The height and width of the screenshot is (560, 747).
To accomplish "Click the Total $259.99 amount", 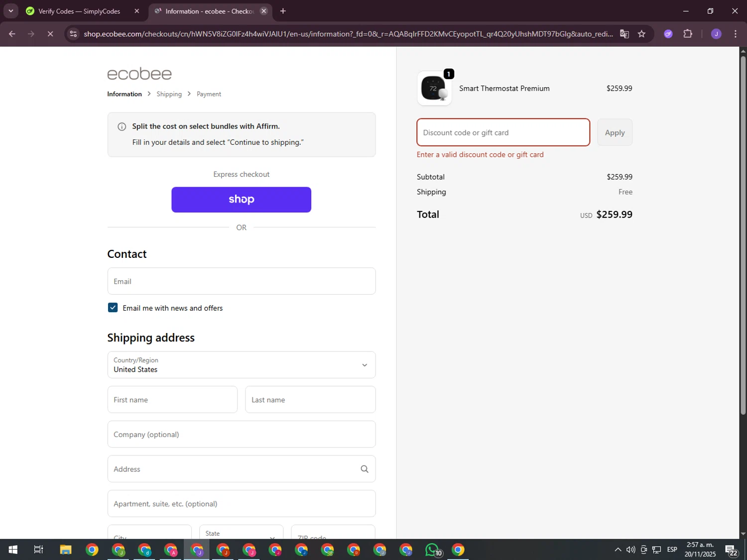I will [614, 215].
